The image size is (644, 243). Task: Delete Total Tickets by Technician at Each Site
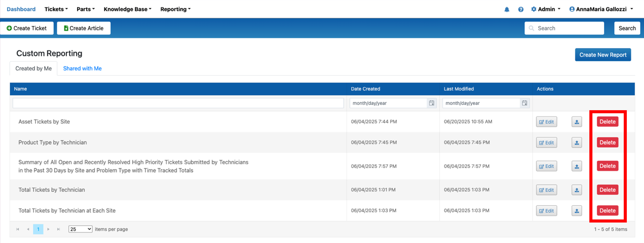click(607, 211)
